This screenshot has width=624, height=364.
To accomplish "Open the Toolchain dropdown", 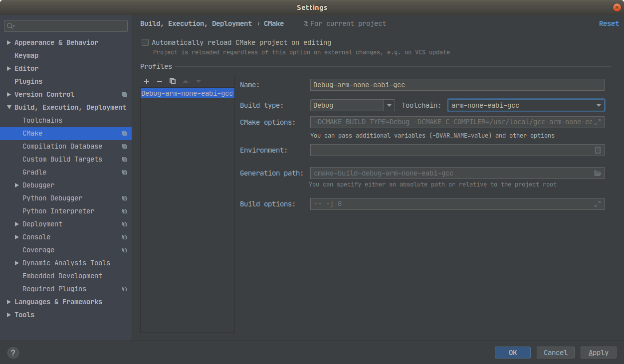I will click(599, 105).
